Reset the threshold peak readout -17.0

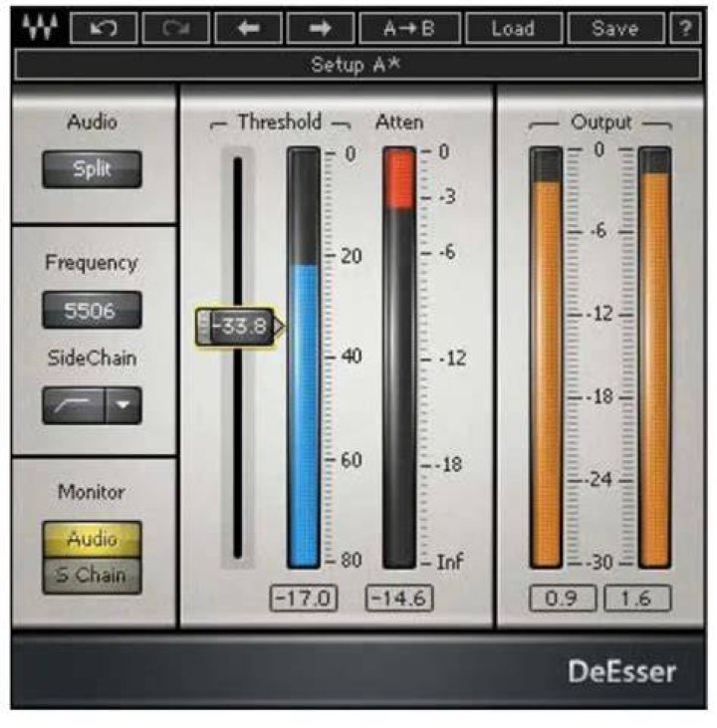click(304, 598)
